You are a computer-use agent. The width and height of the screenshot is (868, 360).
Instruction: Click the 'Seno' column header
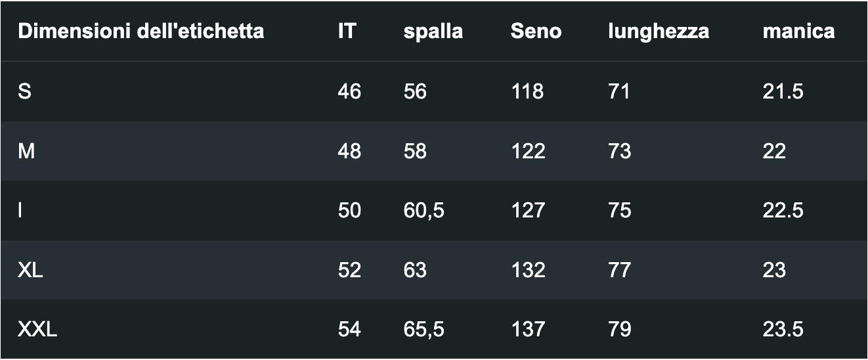click(x=536, y=31)
